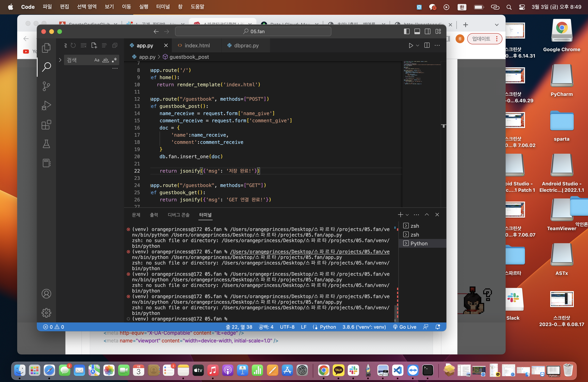The height and width of the screenshot is (382, 588).
Task: Select Python interpreter 3.8.6 venv in status bar
Action: (364, 327)
